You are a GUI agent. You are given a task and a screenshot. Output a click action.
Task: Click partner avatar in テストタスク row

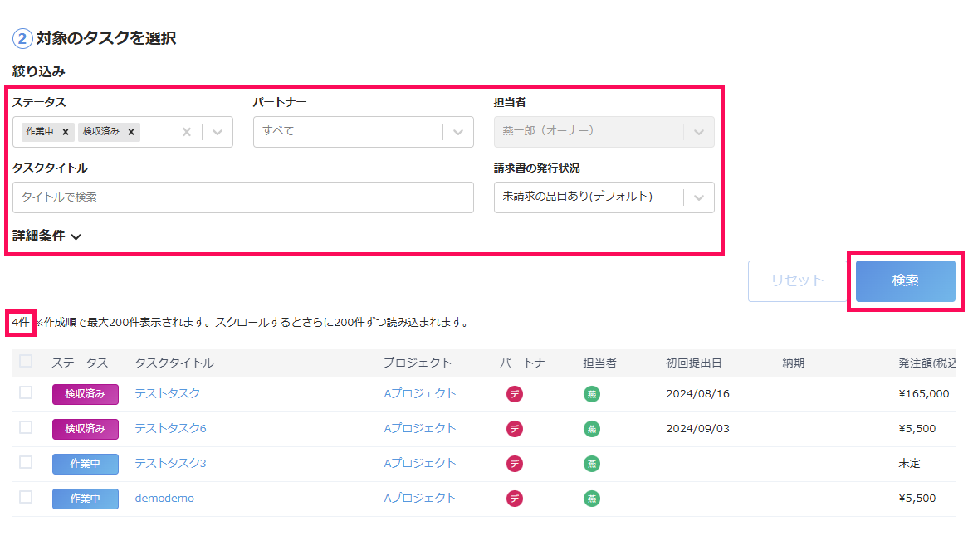coord(515,394)
